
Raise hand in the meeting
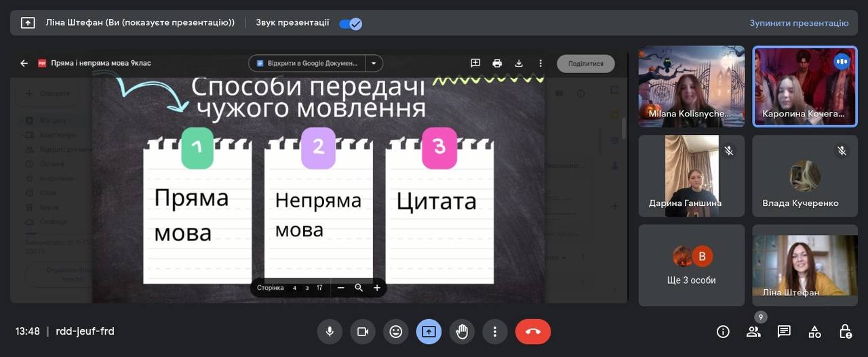[462, 331]
